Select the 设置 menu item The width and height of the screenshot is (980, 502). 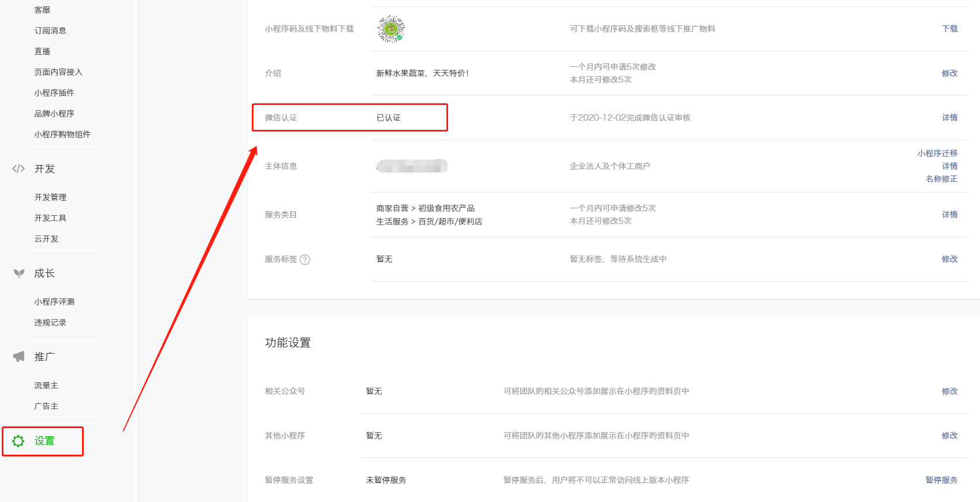point(44,441)
